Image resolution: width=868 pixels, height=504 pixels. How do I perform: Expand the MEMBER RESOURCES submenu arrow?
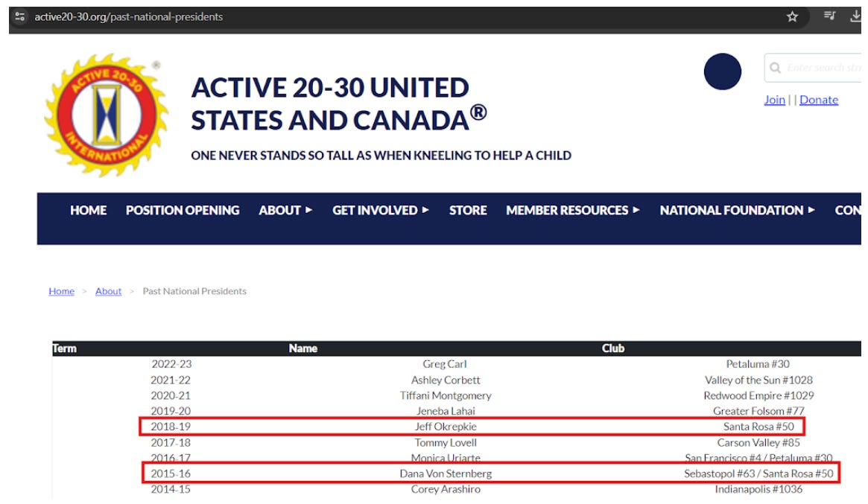pos(636,210)
